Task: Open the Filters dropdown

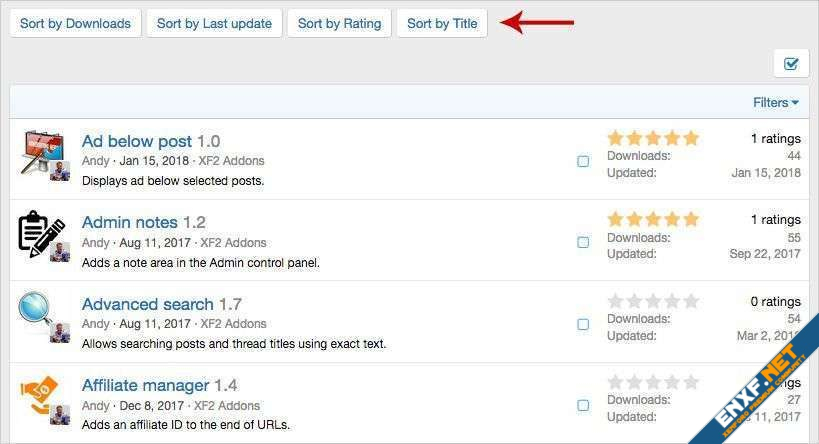Action: (775, 102)
